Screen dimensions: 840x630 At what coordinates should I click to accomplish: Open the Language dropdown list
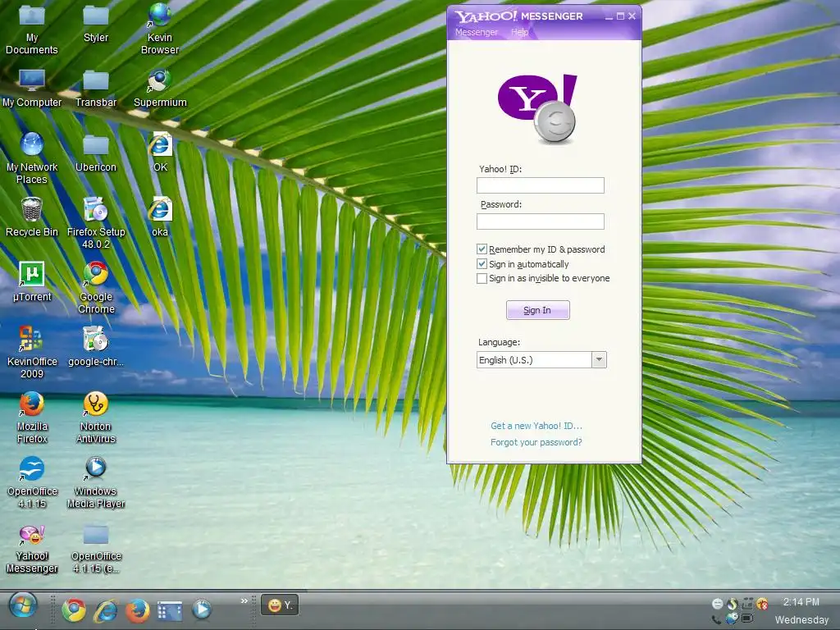[x=599, y=359]
